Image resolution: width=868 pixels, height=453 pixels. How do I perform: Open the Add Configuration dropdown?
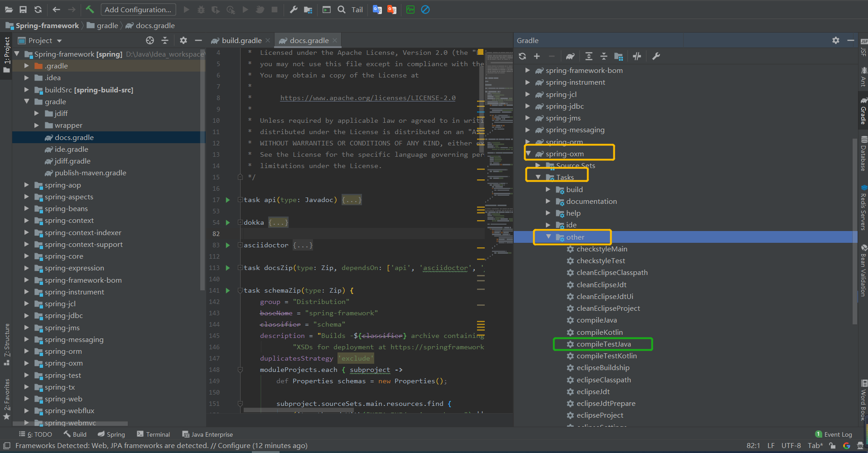pyautogui.click(x=138, y=10)
